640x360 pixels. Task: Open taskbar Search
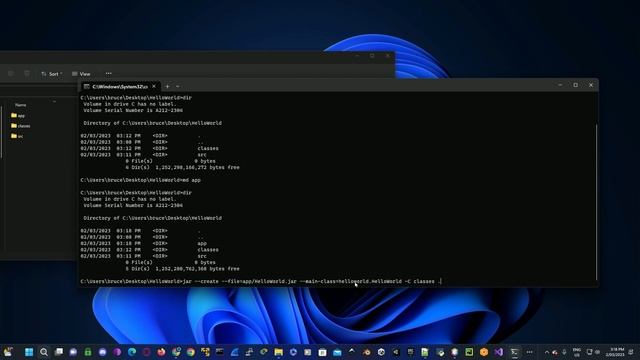point(44,352)
